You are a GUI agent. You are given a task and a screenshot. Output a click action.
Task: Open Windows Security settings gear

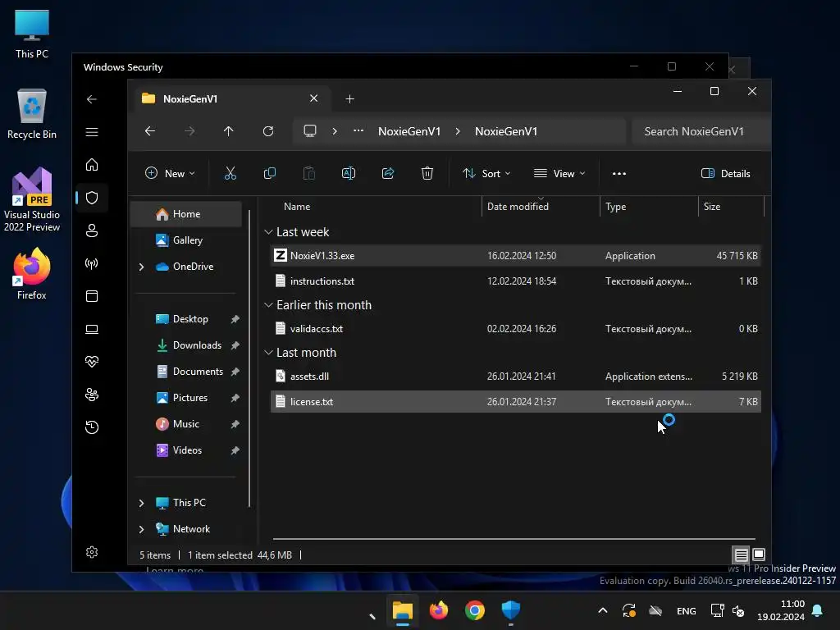92,552
